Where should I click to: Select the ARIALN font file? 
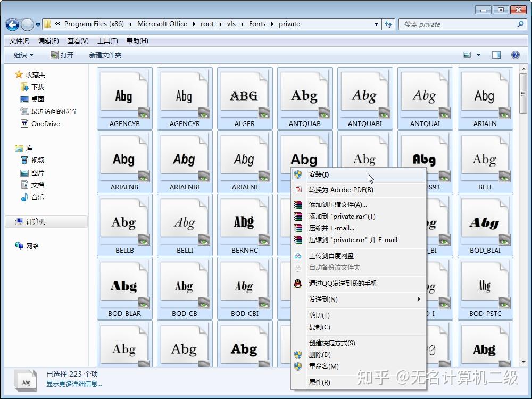(485, 98)
